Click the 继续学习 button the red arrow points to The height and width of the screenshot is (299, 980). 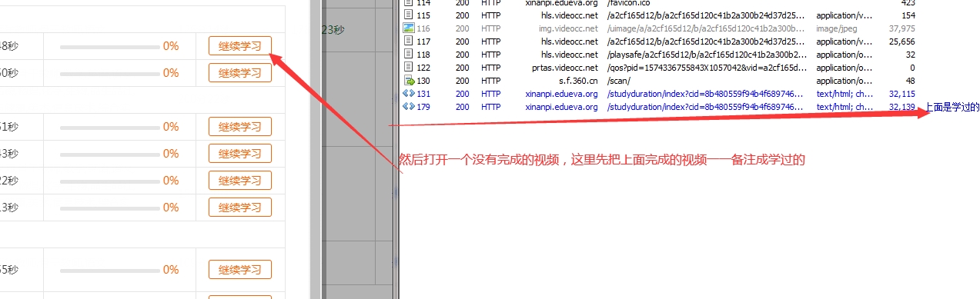click(240, 46)
